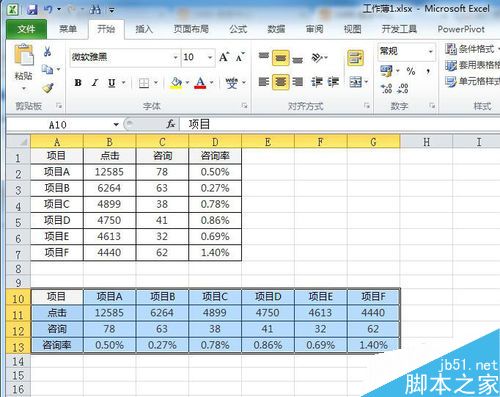Toggle center horizontal alignment

tap(280, 82)
